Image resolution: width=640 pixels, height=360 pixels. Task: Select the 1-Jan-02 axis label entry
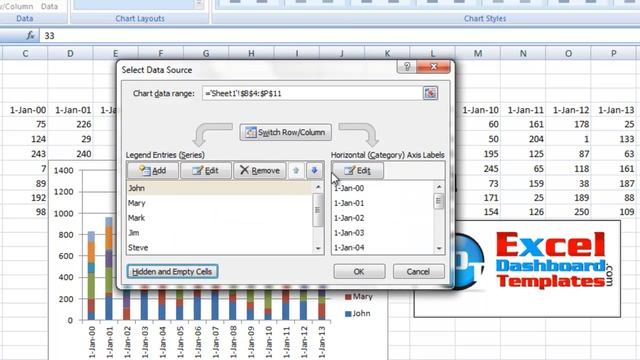click(x=383, y=218)
